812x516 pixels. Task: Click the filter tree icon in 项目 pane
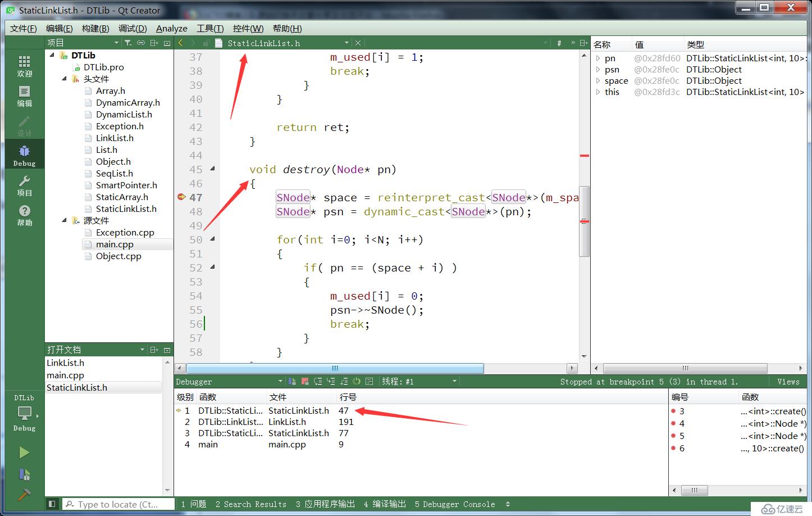click(x=128, y=43)
